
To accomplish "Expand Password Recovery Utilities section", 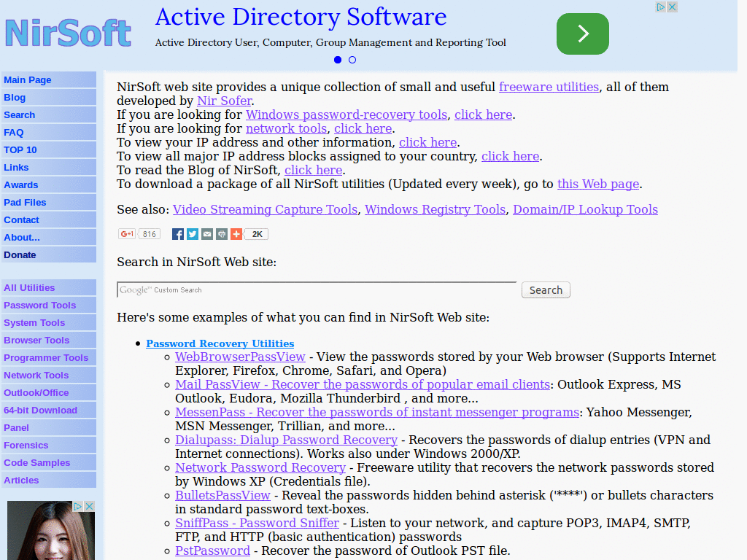I will click(x=220, y=343).
